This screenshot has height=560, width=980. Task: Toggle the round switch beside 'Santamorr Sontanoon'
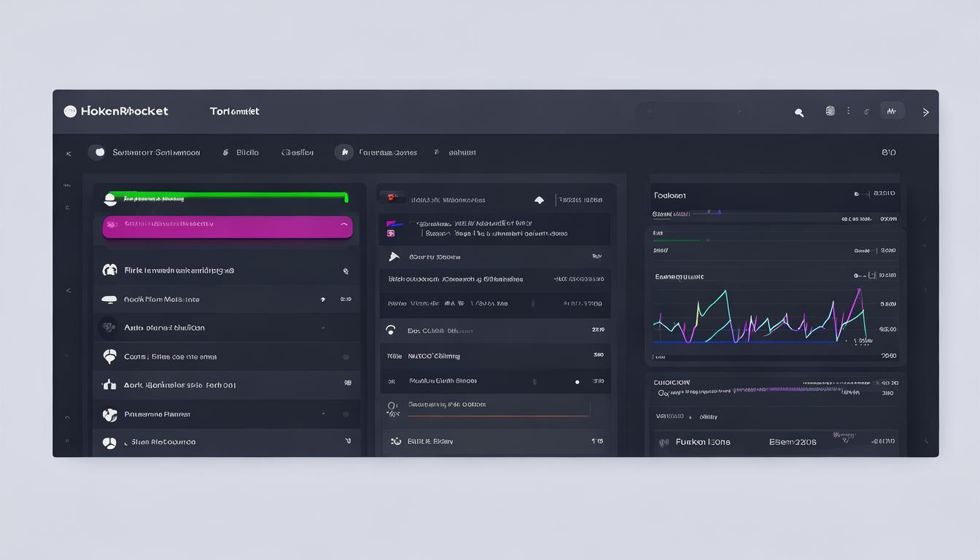[98, 152]
